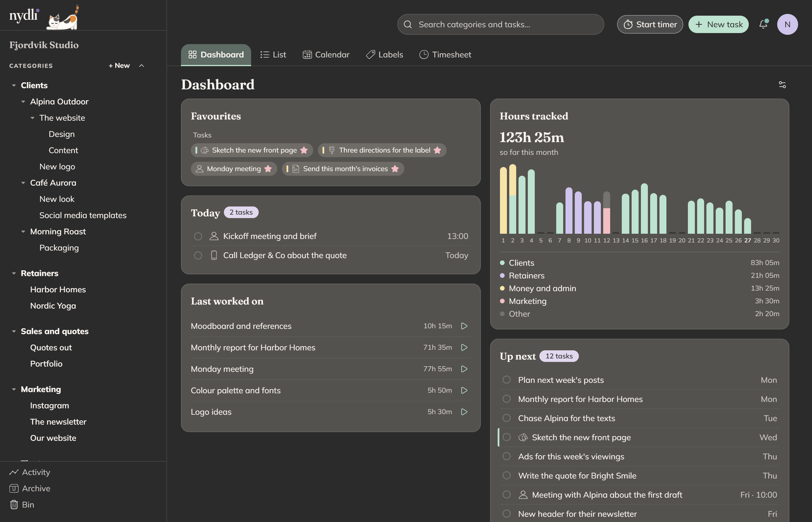The width and height of the screenshot is (812, 522).
Task: Collapse the Retainers category
Action: [14, 273]
